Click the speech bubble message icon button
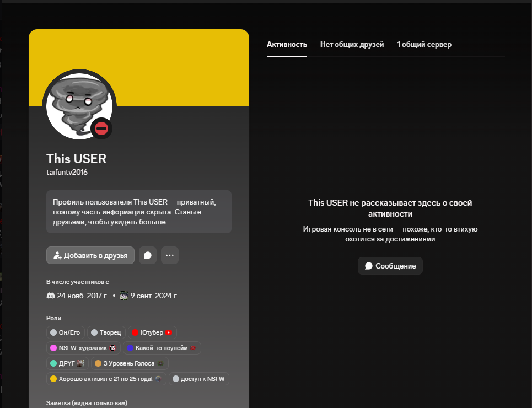 tap(148, 255)
